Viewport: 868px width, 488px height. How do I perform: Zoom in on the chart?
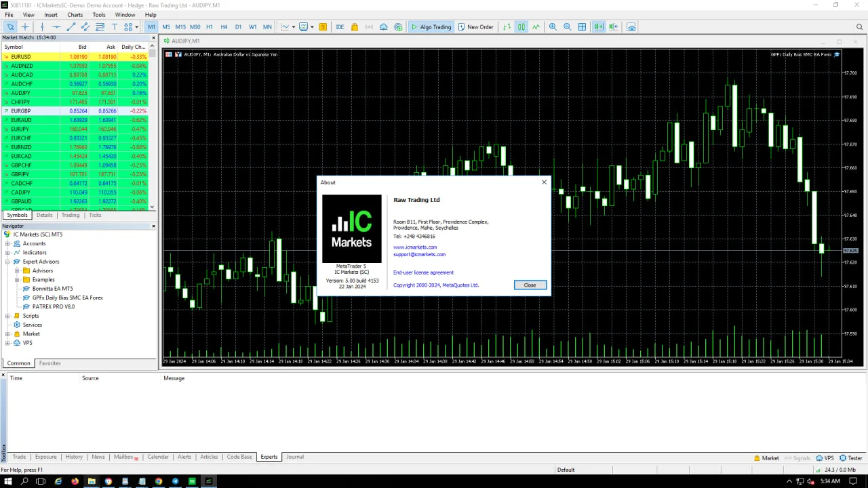click(x=553, y=27)
